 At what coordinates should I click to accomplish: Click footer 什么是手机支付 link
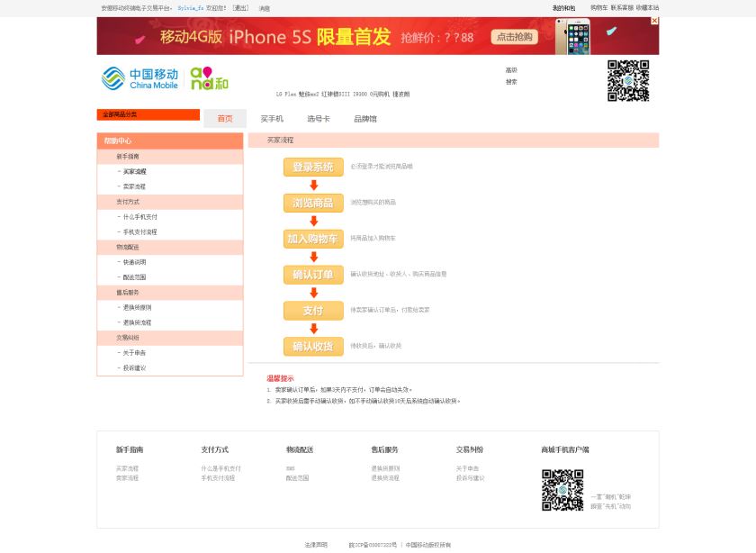(x=220, y=468)
